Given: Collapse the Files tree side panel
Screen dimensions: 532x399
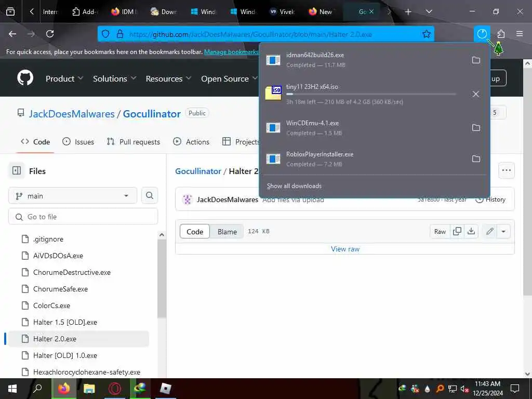Looking at the screenshot, I should 17,170.
